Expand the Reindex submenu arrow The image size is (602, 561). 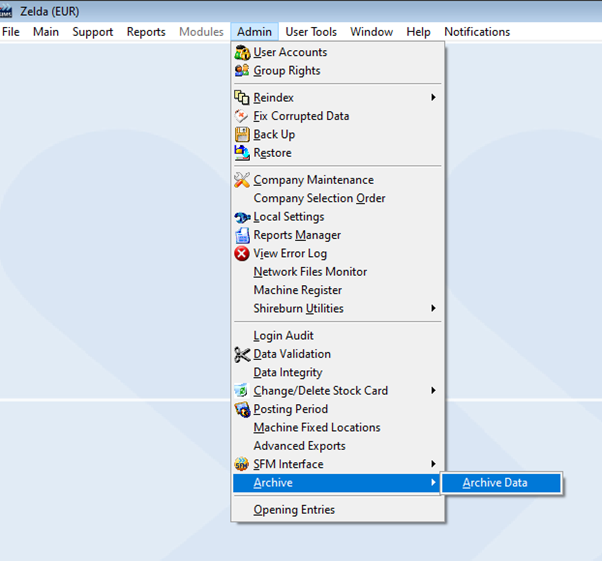433,98
